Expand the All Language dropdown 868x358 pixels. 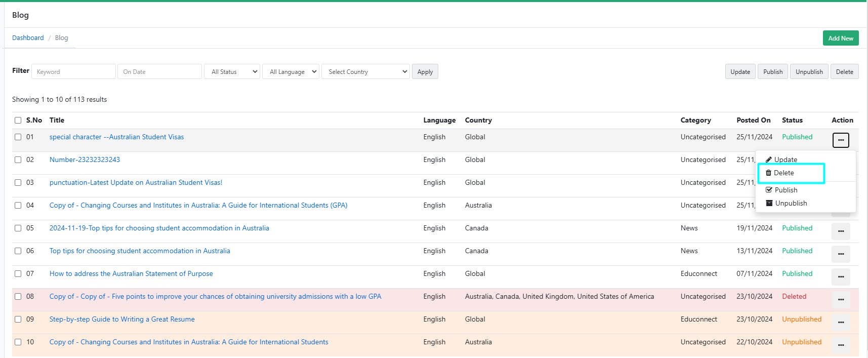(291, 72)
